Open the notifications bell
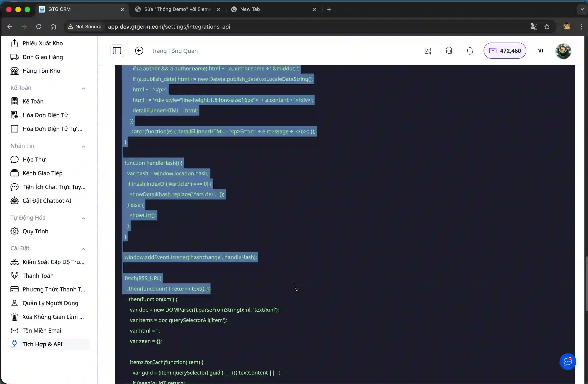 (470, 50)
